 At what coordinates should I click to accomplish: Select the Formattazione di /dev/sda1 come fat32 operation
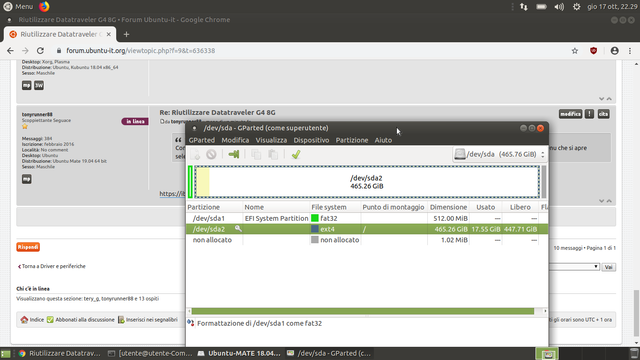pyautogui.click(x=260, y=323)
